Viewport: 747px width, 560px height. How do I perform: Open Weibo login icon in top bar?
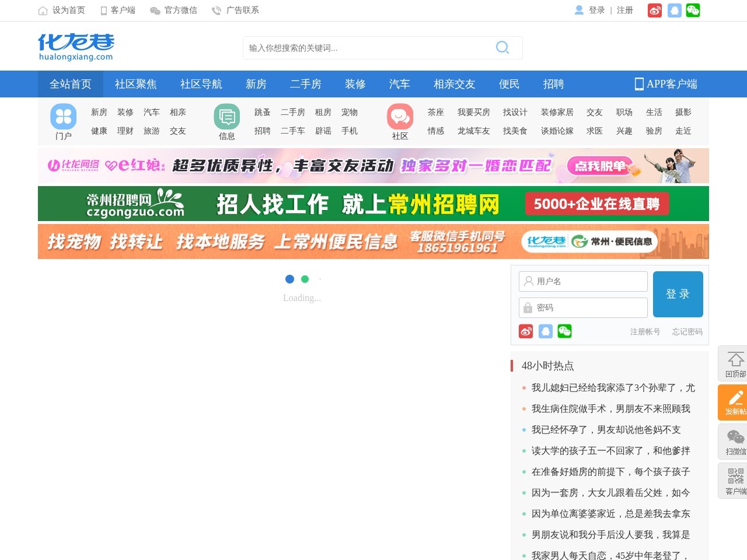point(655,10)
